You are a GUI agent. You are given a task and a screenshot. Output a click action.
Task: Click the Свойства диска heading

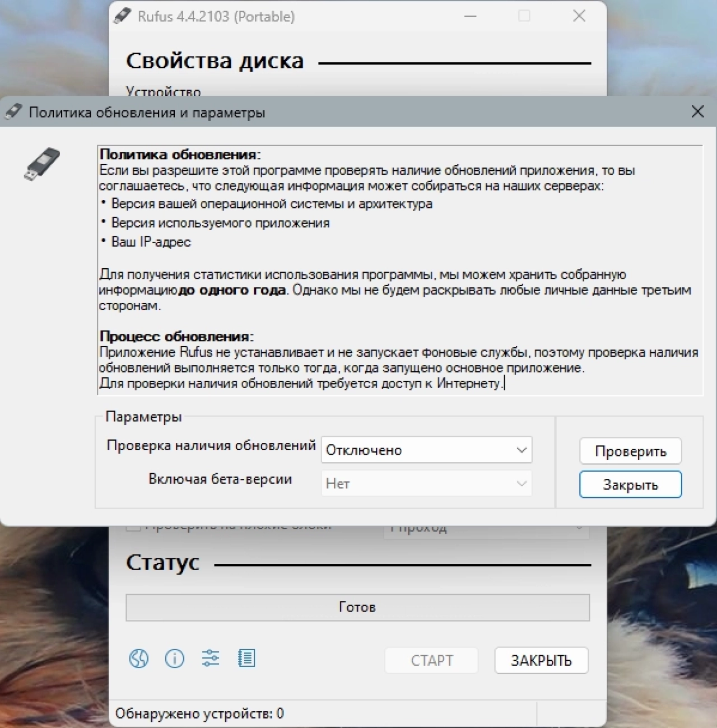coord(215,60)
